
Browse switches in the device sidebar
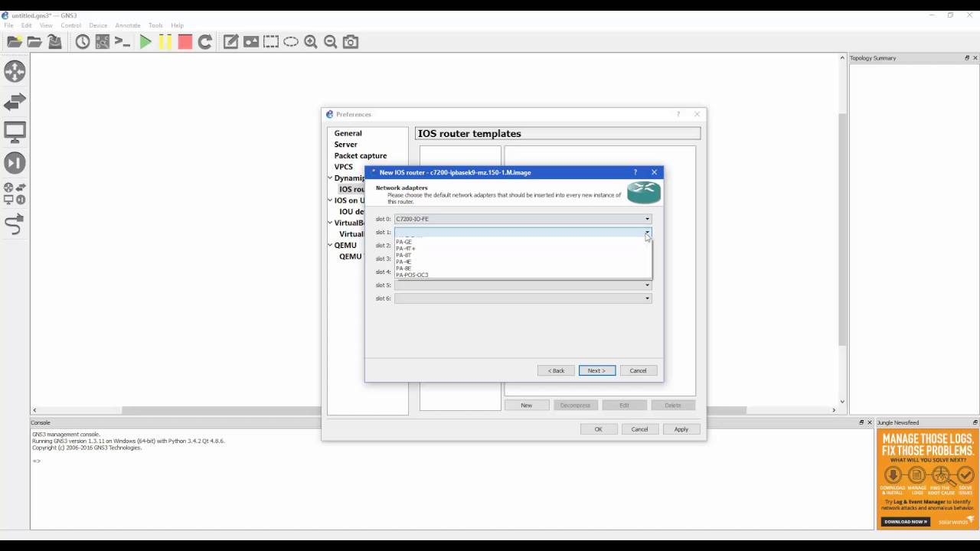pos(15,102)
